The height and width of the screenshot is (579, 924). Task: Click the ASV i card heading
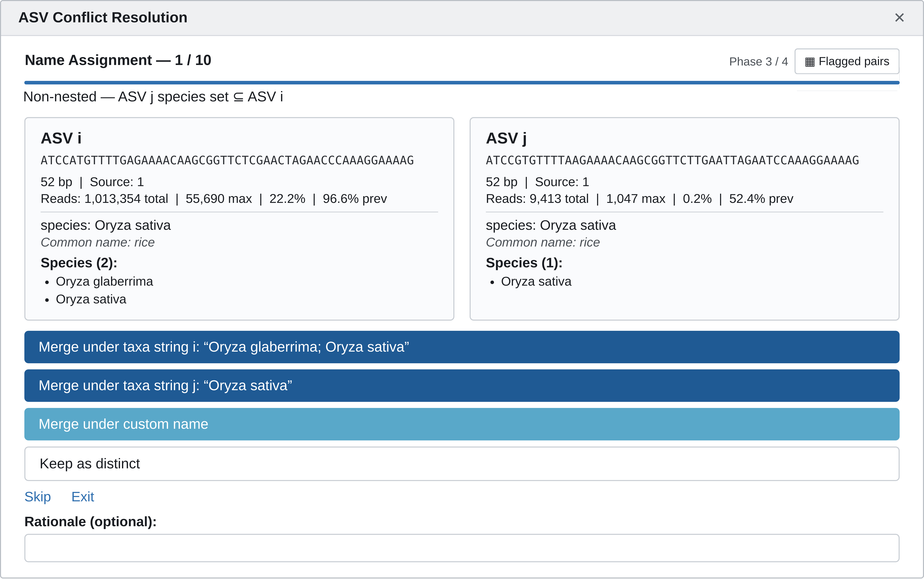(x=61, y=138)
